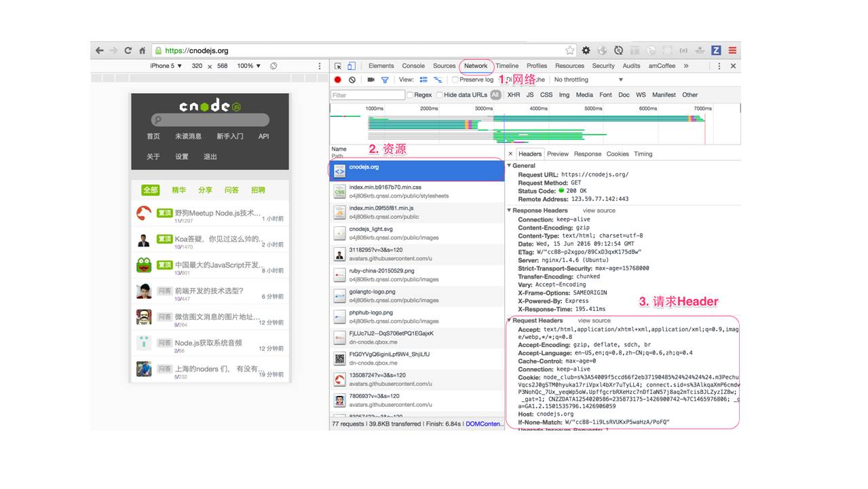Image resolution: width=868 pixels, height=489 pixels.
Task: Enable the Preserve log checkbox
Action: coord(455,80)
